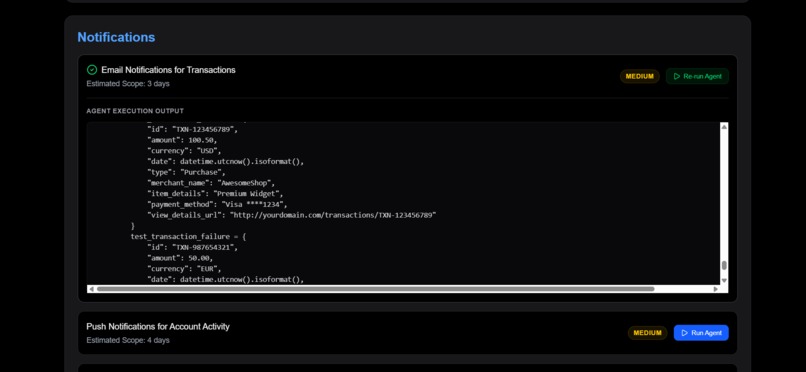This screenshot has width=806, height=372.
Task: Click the horizontal scrollbar left arrow
Action: click(91, 289)
